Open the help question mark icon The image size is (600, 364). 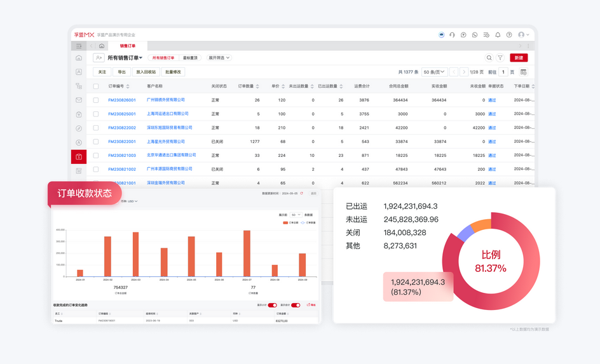click(x=509, y=35)
